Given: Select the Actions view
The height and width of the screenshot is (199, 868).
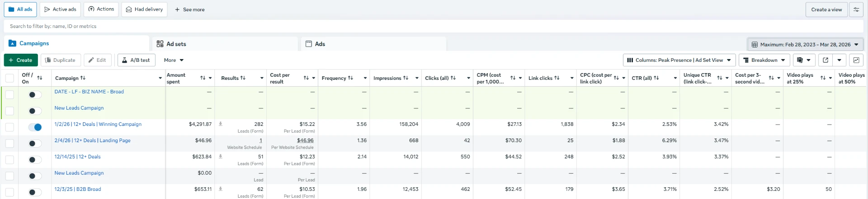Looking at the screenshot, I should 101,9.
